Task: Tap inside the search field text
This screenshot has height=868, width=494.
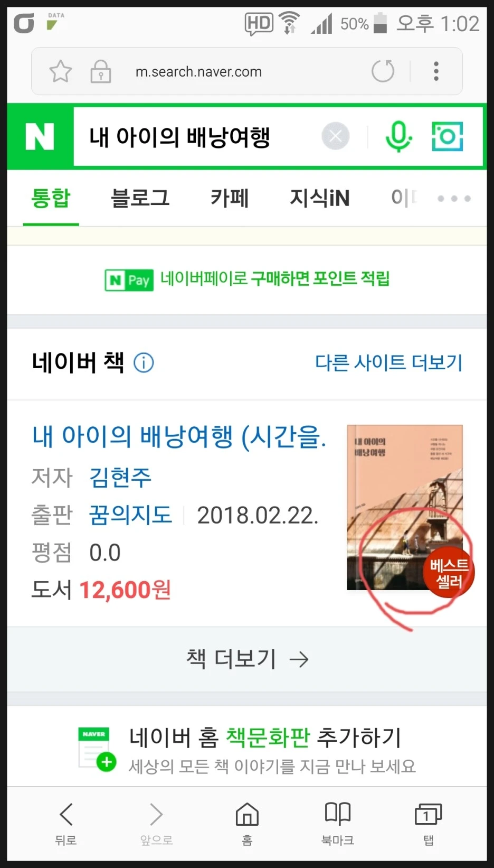Action: 179,137
